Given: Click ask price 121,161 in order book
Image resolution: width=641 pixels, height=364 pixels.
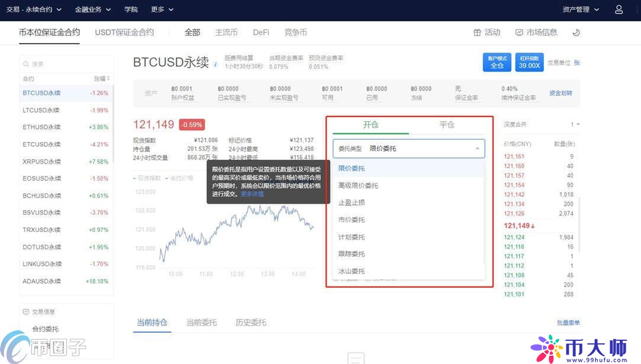Looking at the screenshot, I should [x=514, y=157].
